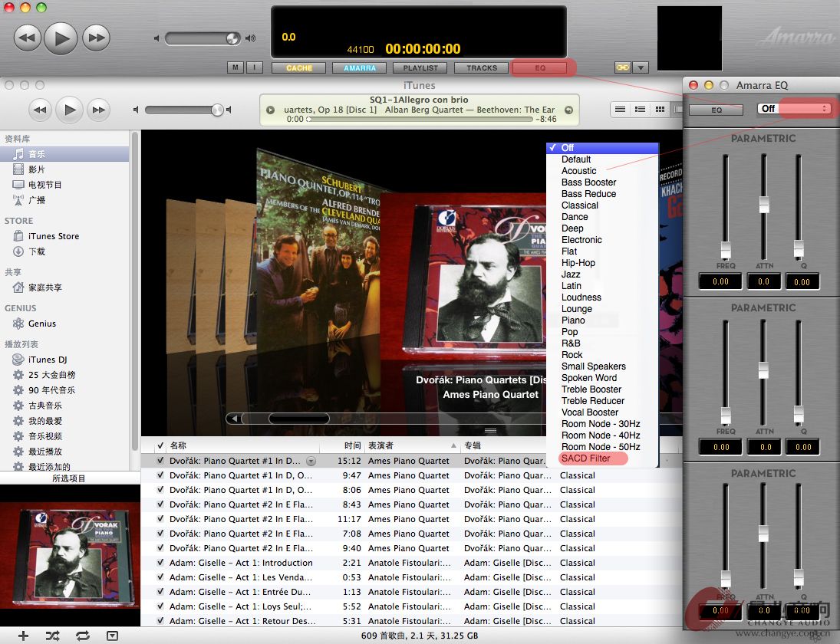Choose Classical preset from EQ menu
Screen dimensions: 840x644
coord(602,205)
